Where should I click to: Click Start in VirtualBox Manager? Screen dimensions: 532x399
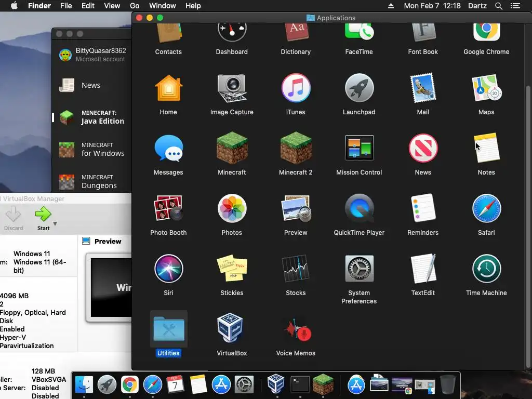pyautogui.click(x=44, y=219)
